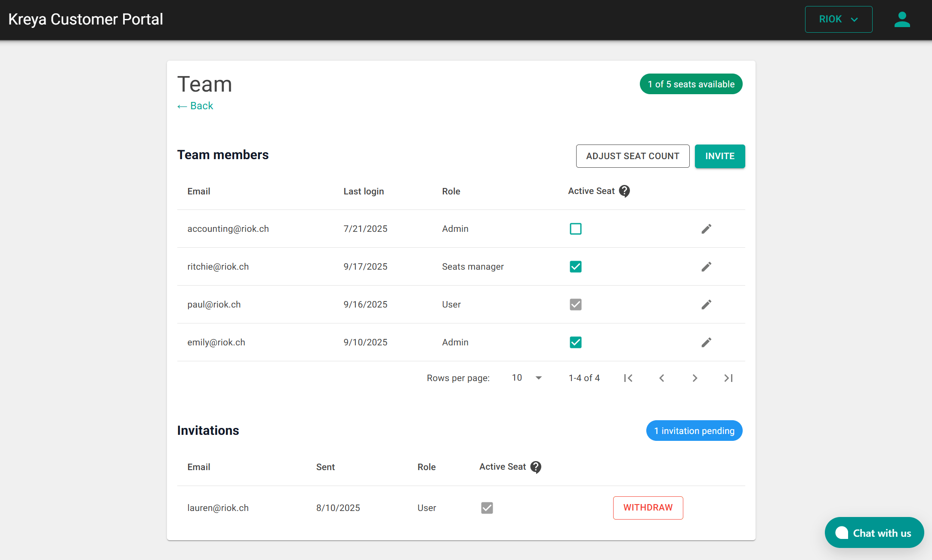Screen dimensions: 932x560
Task: Go to first page of members
Action: click(x=628, y=378)
